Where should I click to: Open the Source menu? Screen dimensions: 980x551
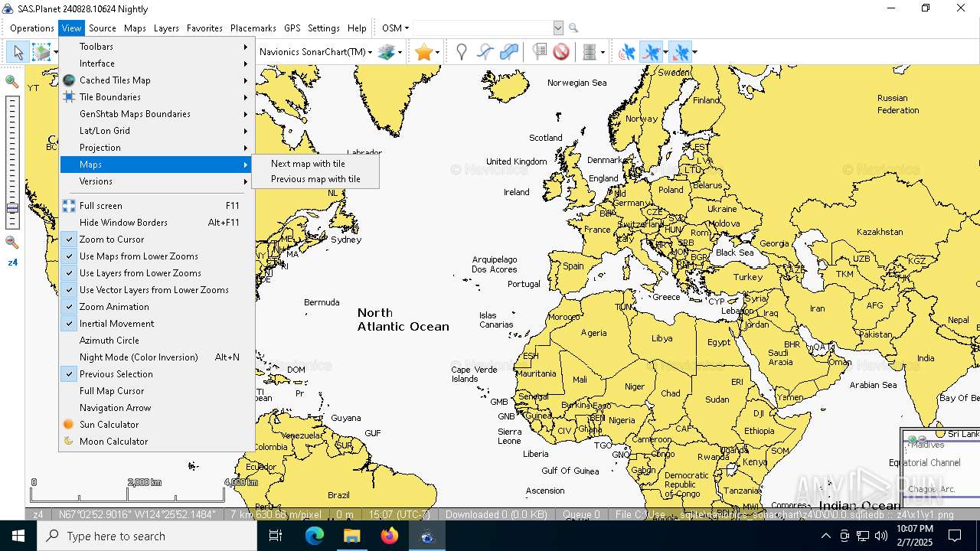[x=103, y=28]
